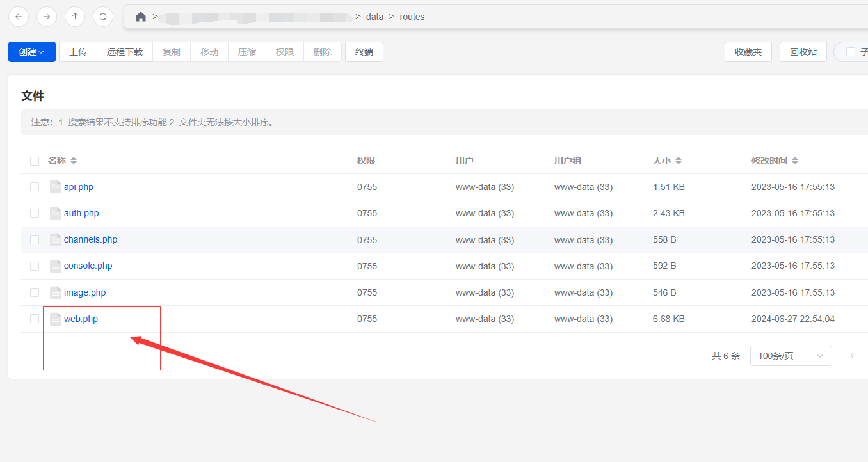The height and width of the screenshot is (462, 868).
Task: Check the box next to console.php
Action: (x=35, y=266)
